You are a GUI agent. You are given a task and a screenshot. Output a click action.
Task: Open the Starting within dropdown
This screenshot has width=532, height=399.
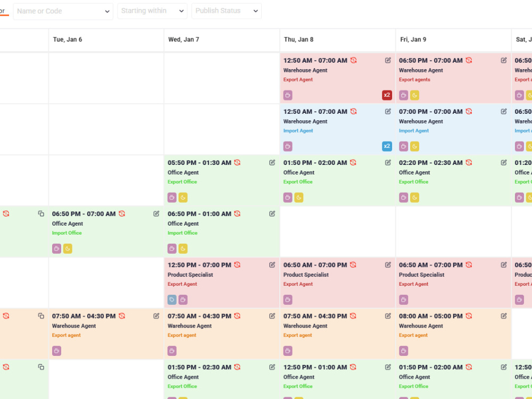pos(152,11)
